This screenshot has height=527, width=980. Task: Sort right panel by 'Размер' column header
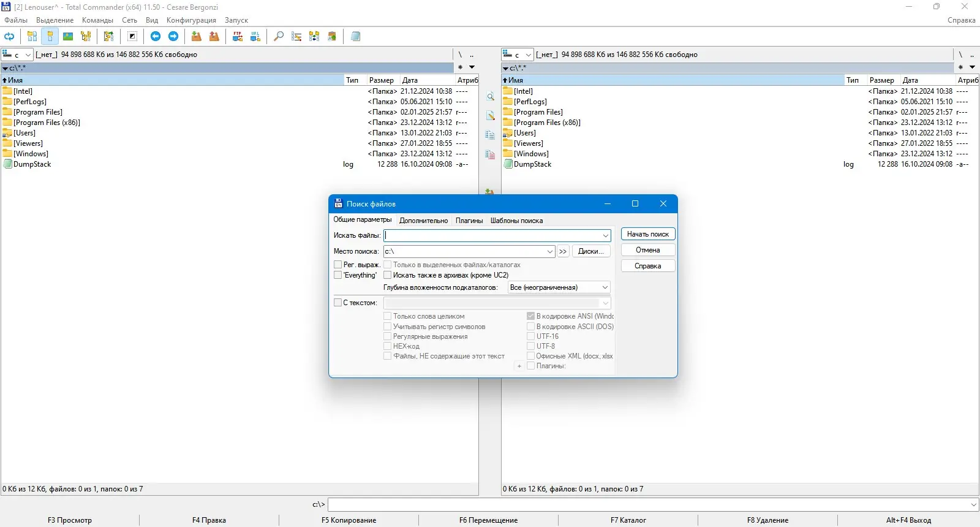click(x=883, y=80)
